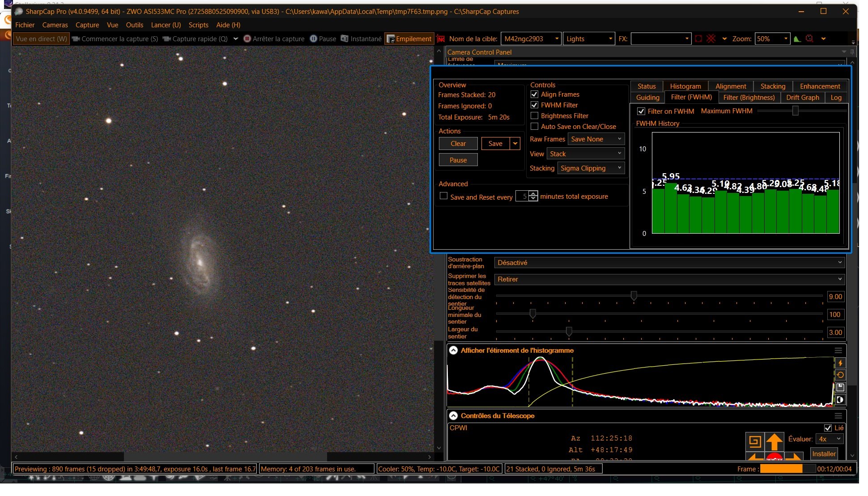Click the histogram stretch save floppy-disk icon

pos(840,387)
